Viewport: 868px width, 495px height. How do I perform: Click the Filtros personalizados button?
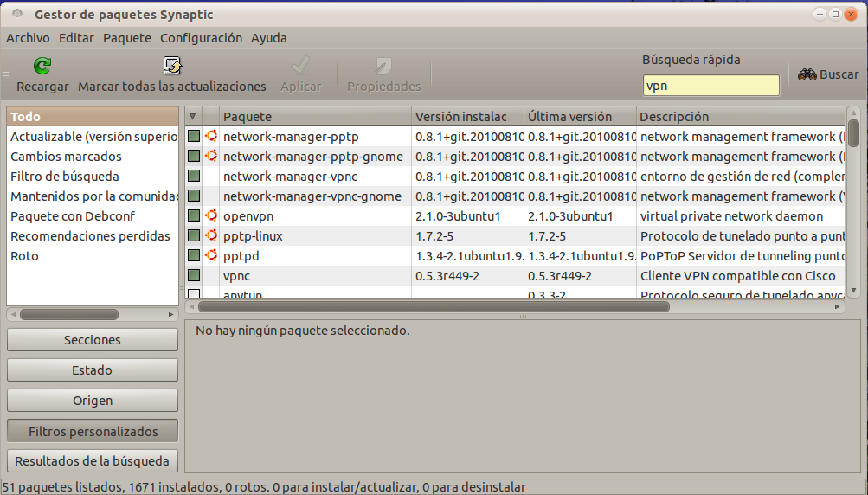coord(93,431)
